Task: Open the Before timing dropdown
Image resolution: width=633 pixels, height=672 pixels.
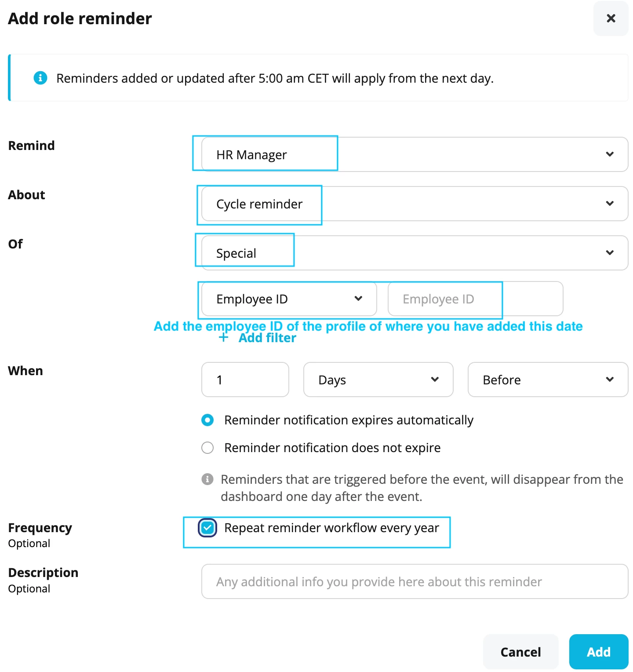Action: (548, 380)
